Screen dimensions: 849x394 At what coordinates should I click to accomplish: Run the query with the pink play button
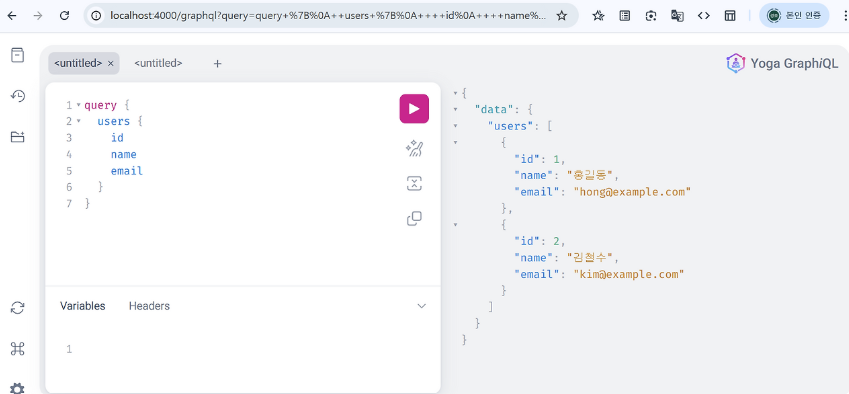(414, 109)
